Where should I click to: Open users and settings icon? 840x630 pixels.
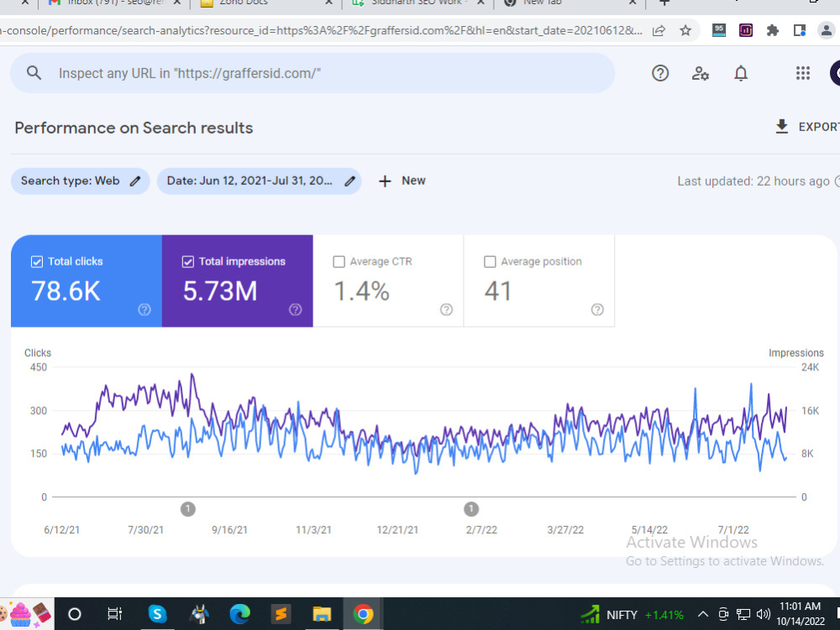click(x=701, y=73)
